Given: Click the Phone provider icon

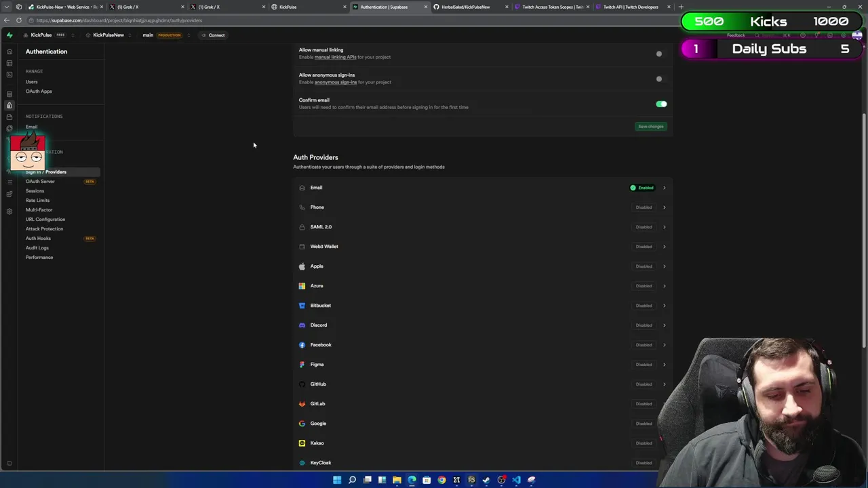Looking at the screenshot, I should (302, 207).
